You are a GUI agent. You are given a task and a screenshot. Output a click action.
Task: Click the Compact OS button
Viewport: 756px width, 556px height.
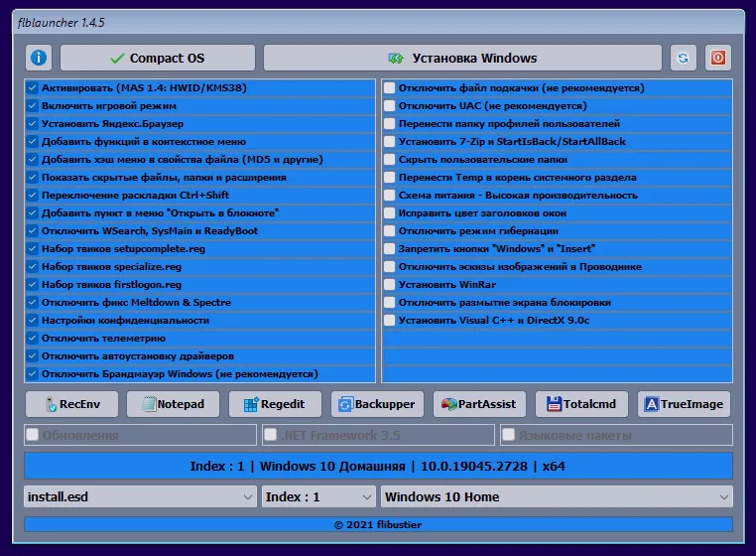click(158, 58)
